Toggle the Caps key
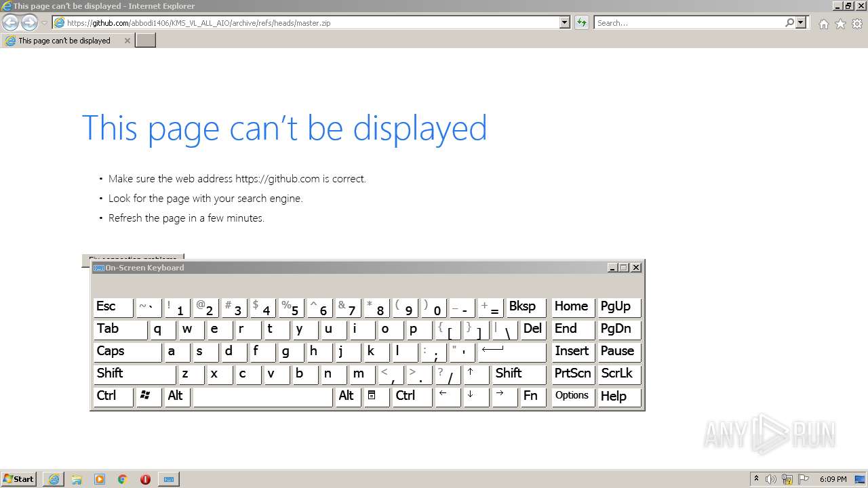 tap(127, 351)
